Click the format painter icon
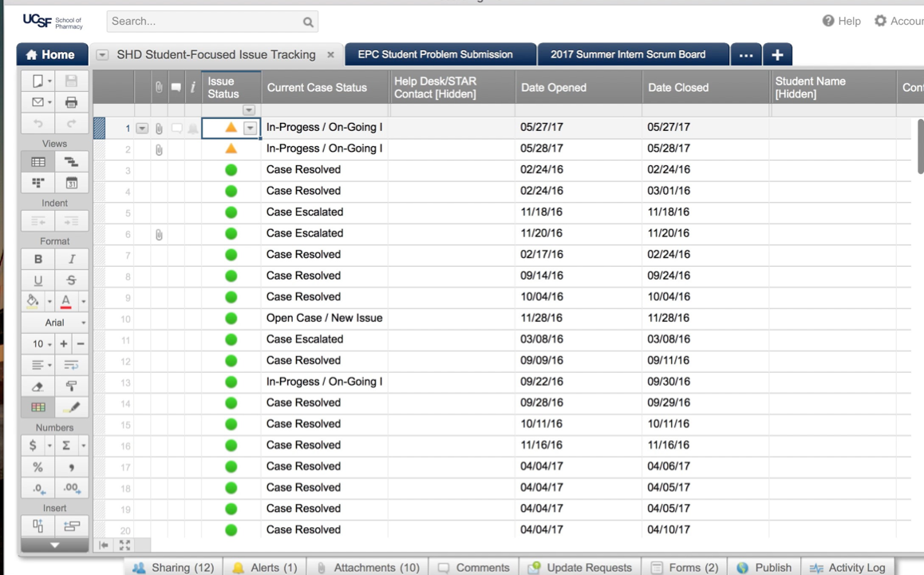Screen dimensions: 924x575 [x=71, y=387]
